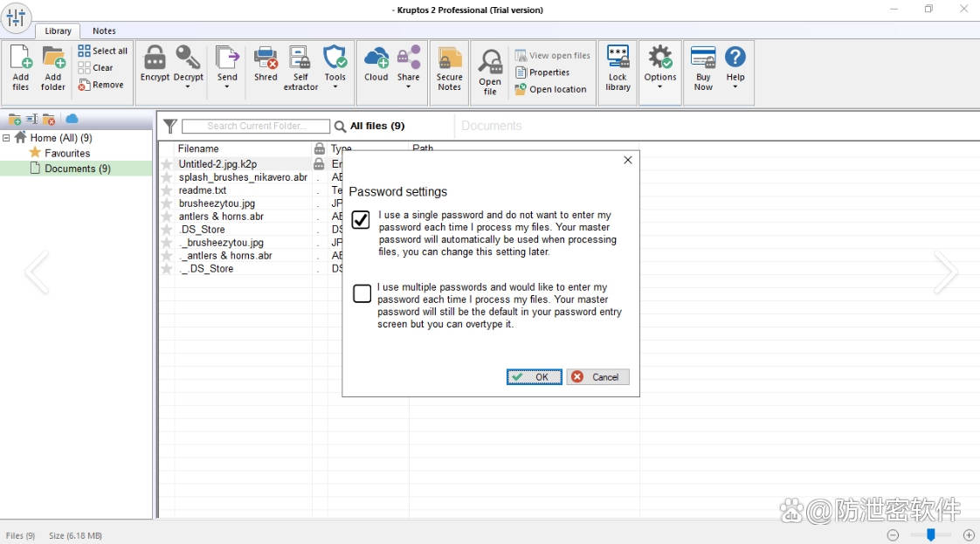Check the multiple passwords option checkbox
980x544 pixels.
(x=362, y=293)
